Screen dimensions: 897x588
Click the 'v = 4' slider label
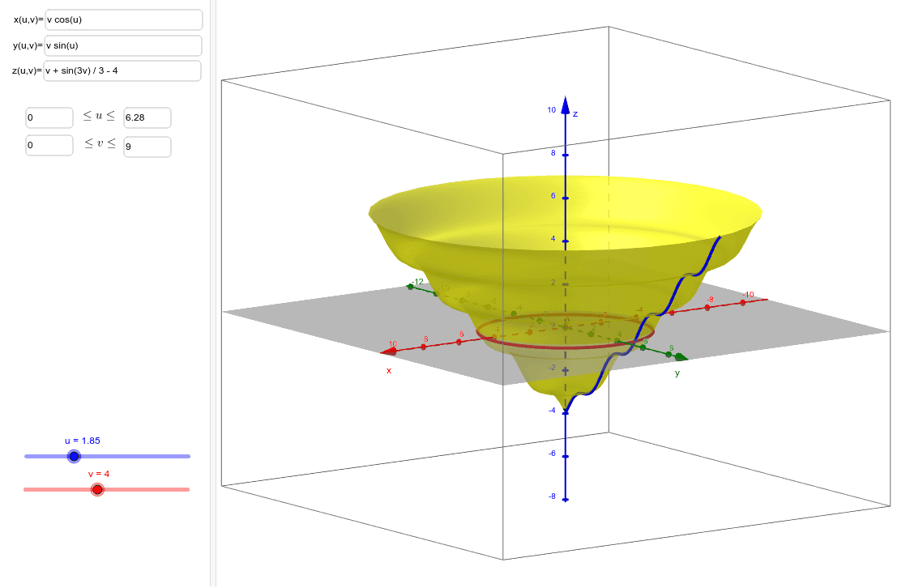(98, 474)
